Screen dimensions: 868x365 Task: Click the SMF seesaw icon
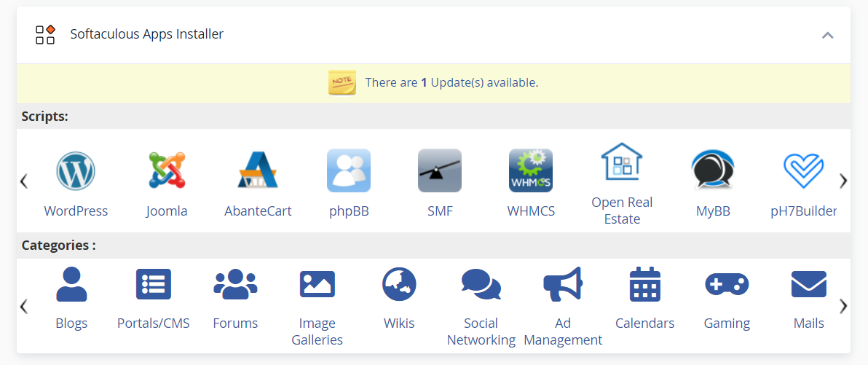click(x=440, y=170)
